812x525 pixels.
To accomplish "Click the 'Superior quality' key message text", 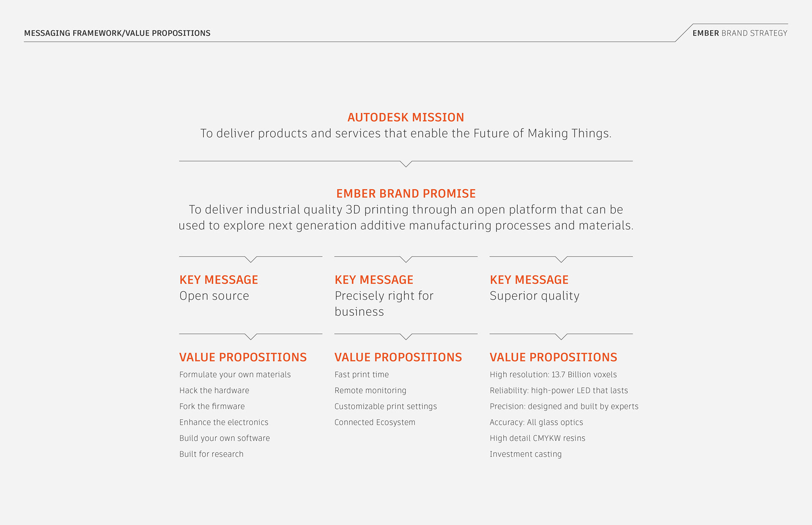I will [534, 296].
